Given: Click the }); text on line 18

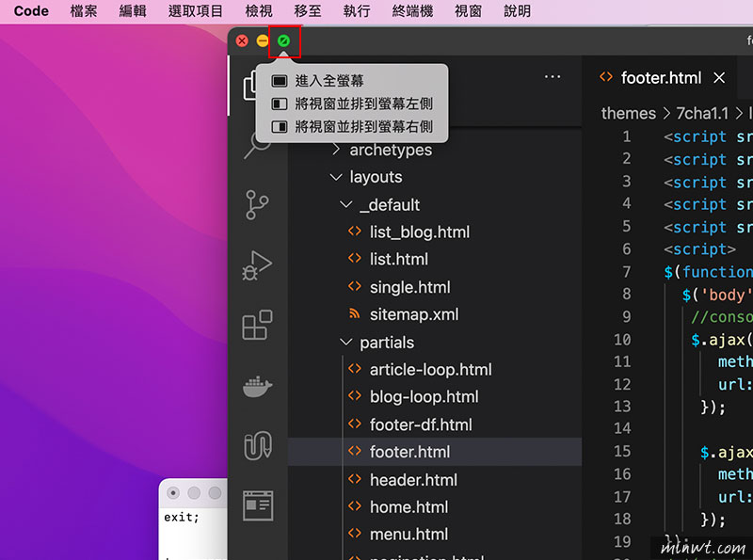Looking at the screenshot, I should [713, 520].
